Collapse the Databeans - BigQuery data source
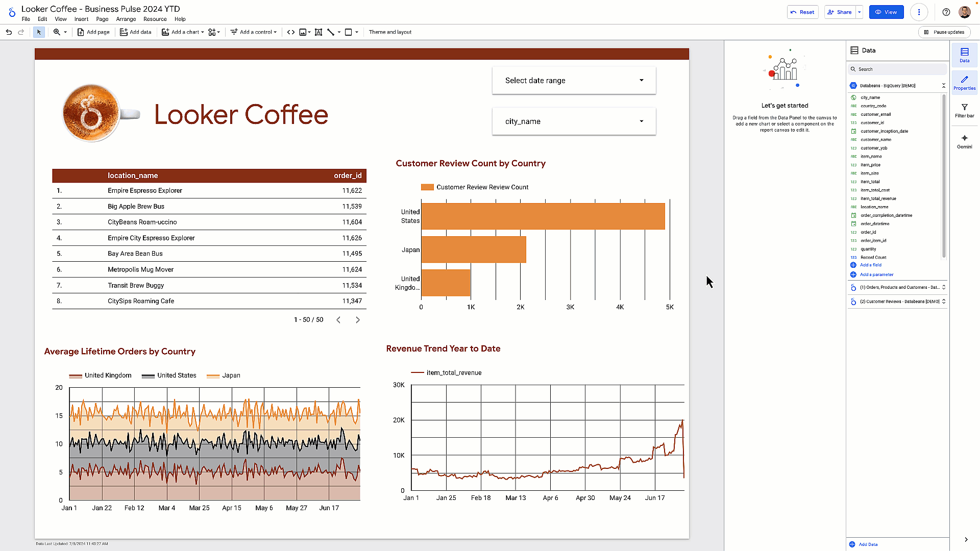 [x=944, y=86]
